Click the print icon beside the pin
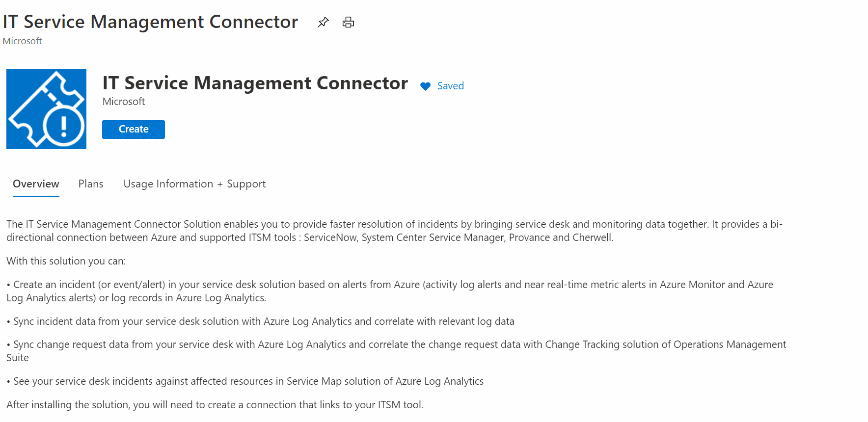The height and width of the screenshot is (422, 868). [x=348, y=22]
